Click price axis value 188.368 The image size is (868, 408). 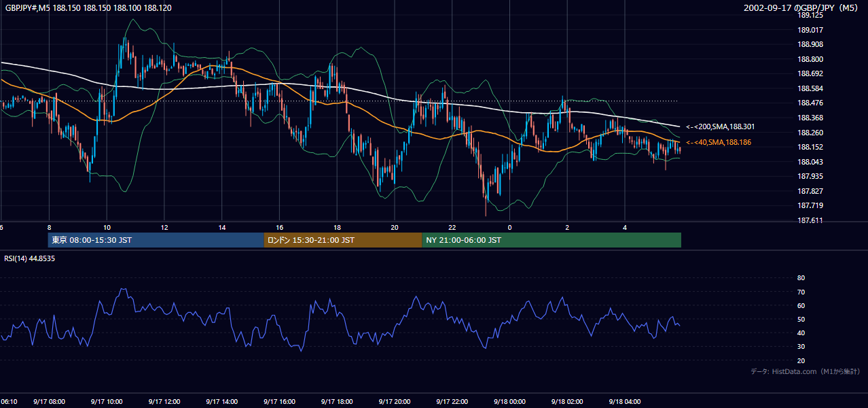[810, 118]
